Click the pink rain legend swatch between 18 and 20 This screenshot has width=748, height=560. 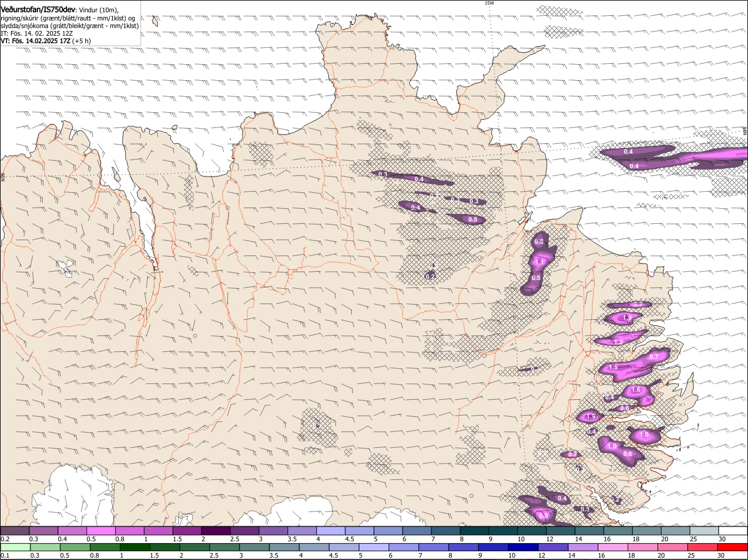[643, 547]
